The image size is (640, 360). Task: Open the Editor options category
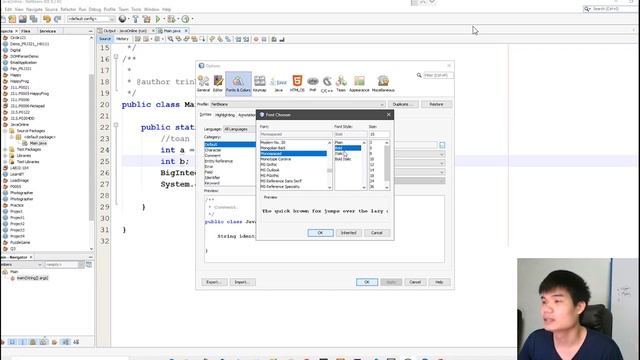pos(218,84)
